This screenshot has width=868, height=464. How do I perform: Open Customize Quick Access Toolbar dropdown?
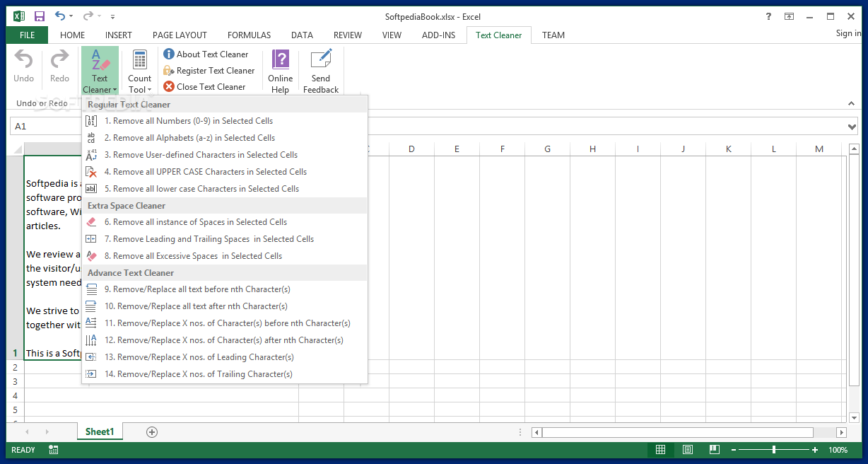pyautogui.click(x=113, y=16)
